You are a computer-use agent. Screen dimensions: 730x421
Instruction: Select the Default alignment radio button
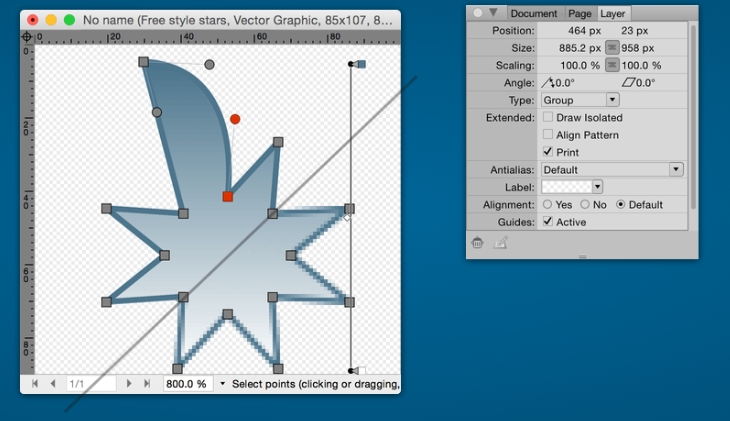coord(621,204)
